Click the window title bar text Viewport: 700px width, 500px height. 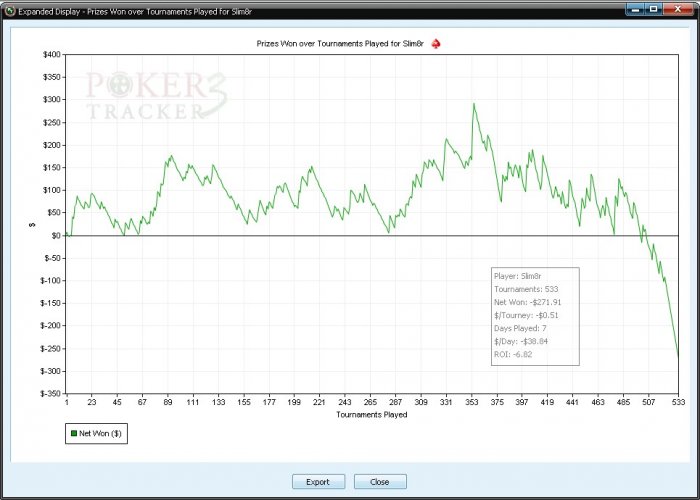click(135, 12)
